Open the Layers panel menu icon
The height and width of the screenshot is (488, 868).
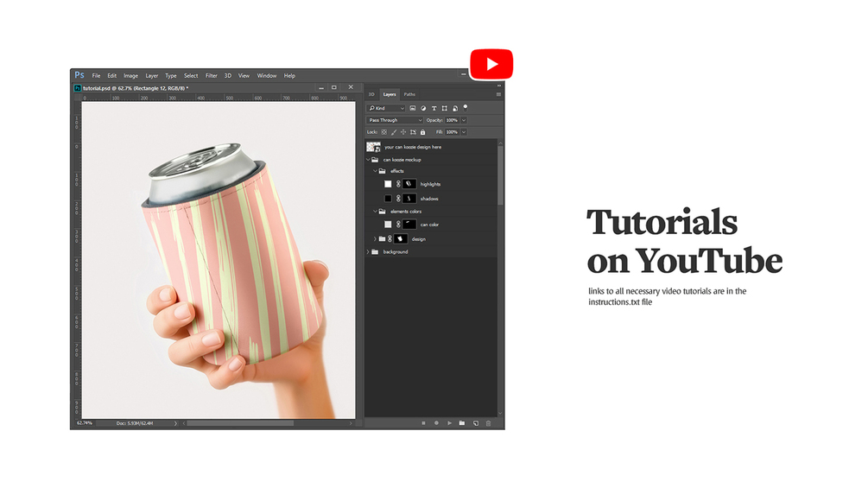click(498, 95)
